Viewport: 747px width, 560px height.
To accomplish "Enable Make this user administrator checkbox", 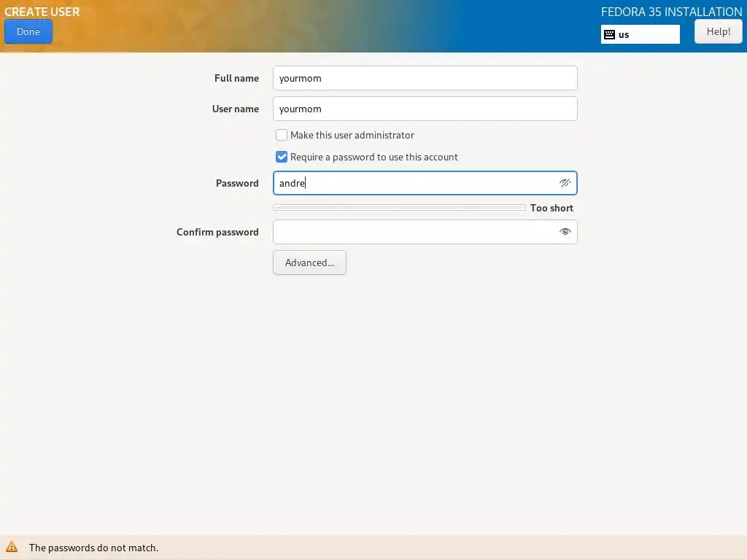I will point(282,135).
